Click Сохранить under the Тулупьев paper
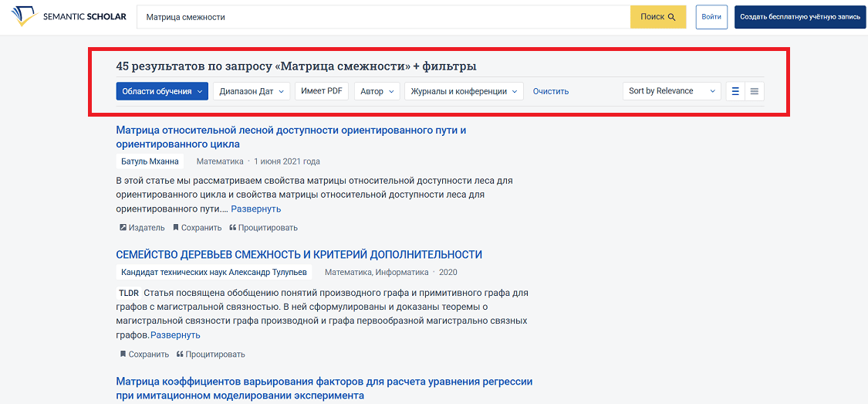Screen dimensions: 868x404 click(x=144, y=354)
